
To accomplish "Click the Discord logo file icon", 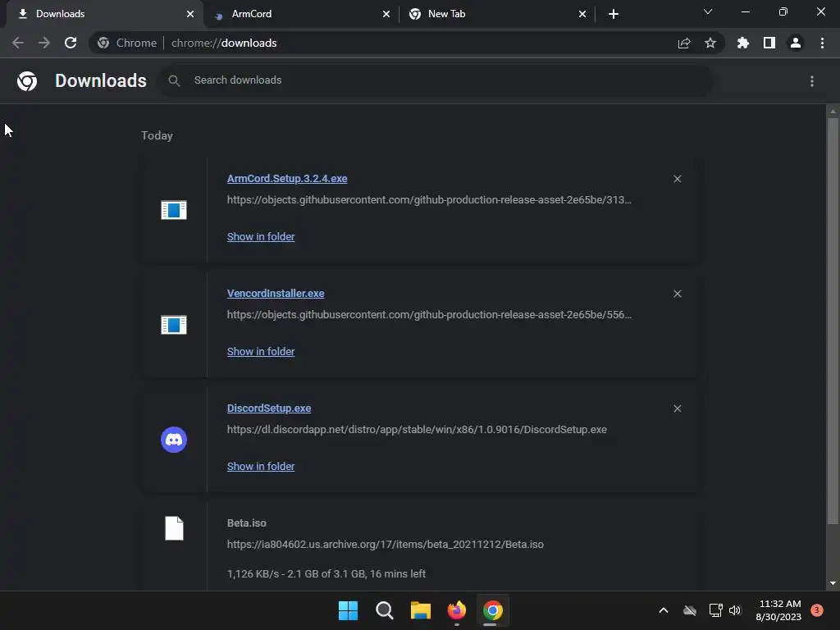I will pyautogui.click(x=174, y=440).
